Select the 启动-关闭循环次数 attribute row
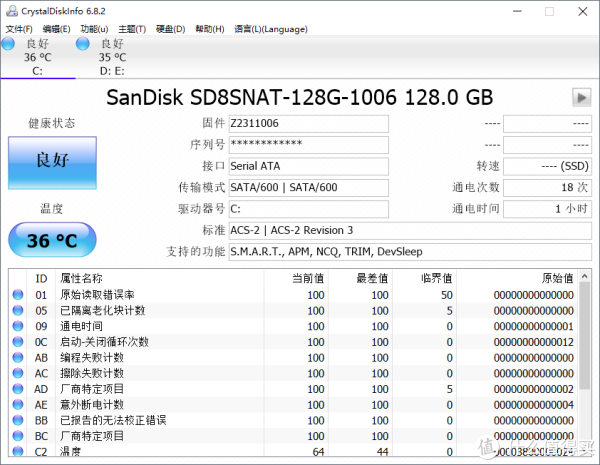The height and width of the screenshot is (465, 600). click(293, 342)
